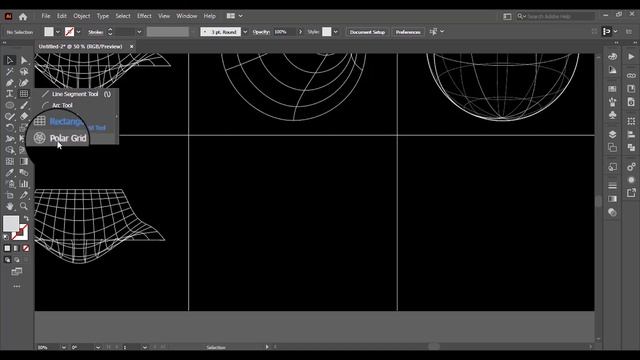Enable Draw Normal mode
This screenshot has width=640, height=360.
tap(7, 260)
